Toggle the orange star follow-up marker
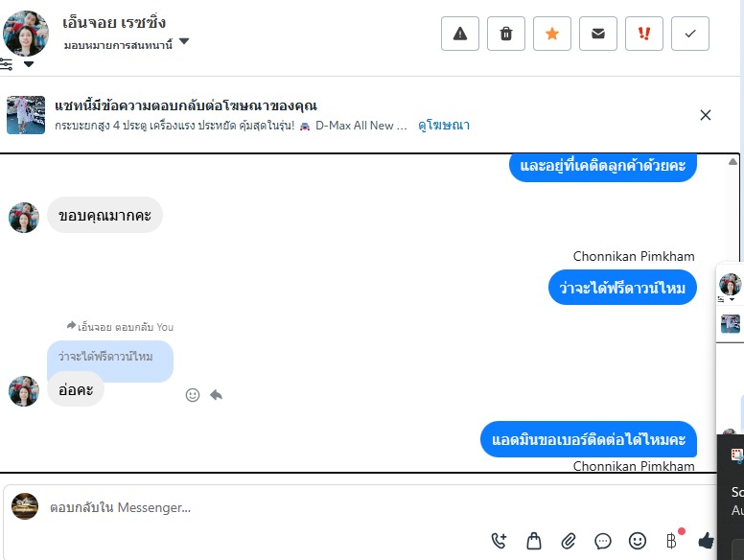Image resolution: width=744 pixels, height=560 pixels. point(552,34)
